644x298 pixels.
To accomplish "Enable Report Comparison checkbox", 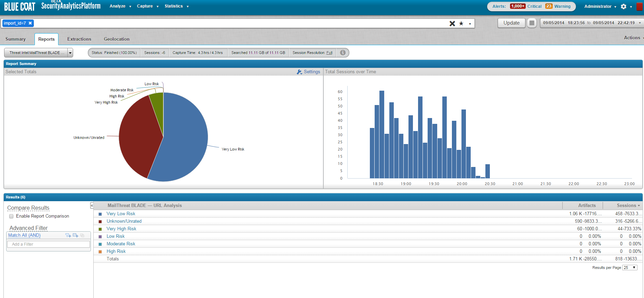I will [x=11, y=216].
